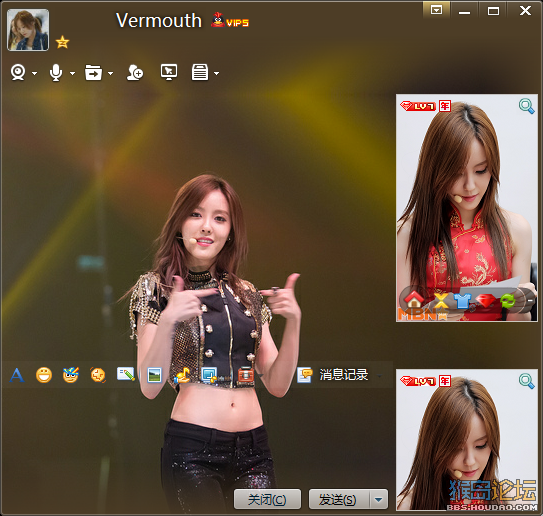This screenshot has width=543, height=516.
Task: Open the title bar dropdown menu button
Action: pyautogui.click(x=436, y=10)
